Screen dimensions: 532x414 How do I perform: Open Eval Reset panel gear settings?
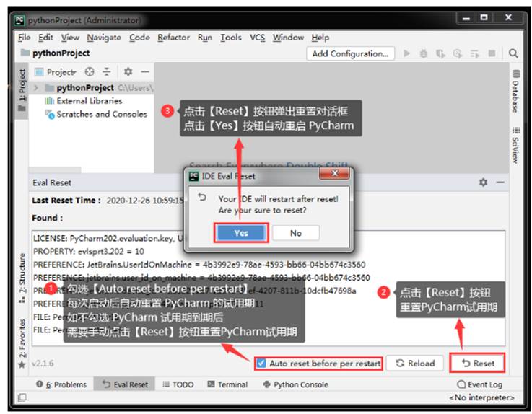483,182
